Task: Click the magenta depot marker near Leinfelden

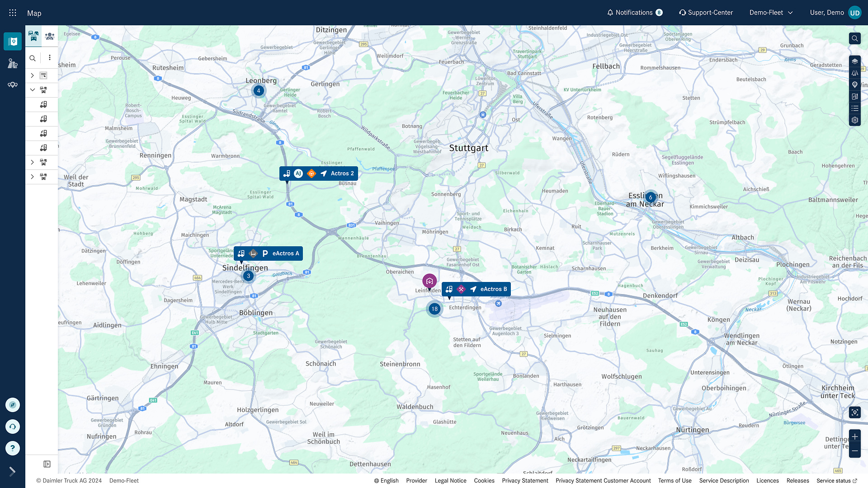Action: 429,281
